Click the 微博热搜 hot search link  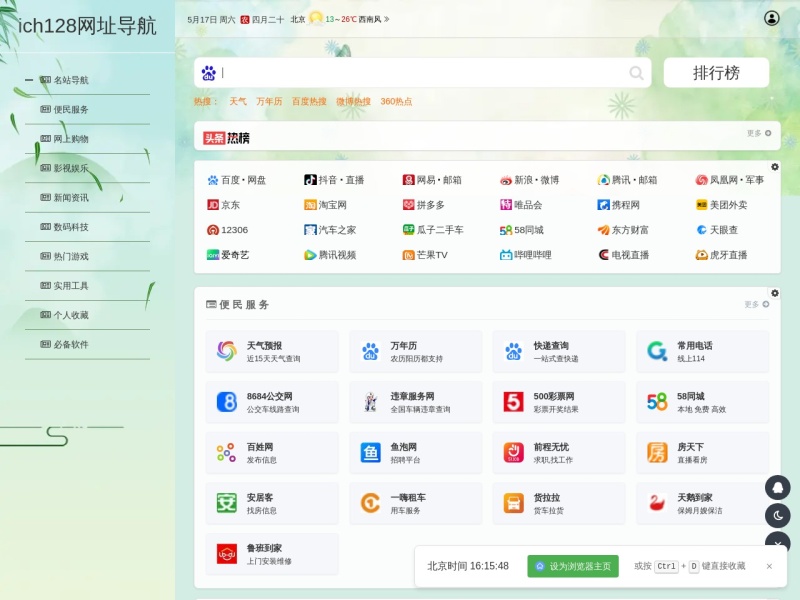353,102
